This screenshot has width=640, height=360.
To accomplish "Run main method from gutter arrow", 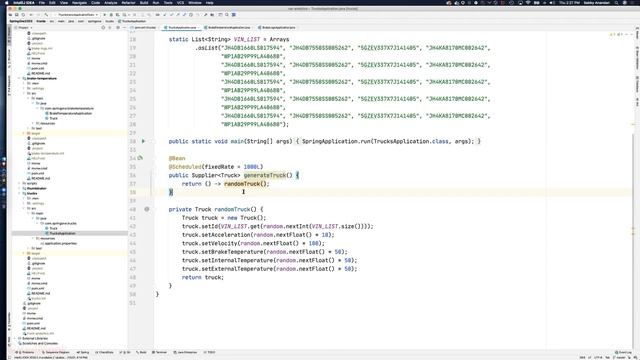I will 143,141.
